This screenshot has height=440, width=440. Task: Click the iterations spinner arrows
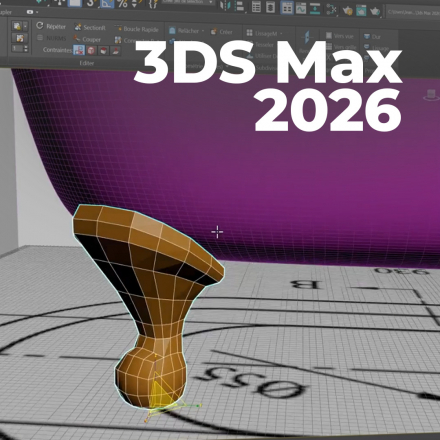coord(26,49)
